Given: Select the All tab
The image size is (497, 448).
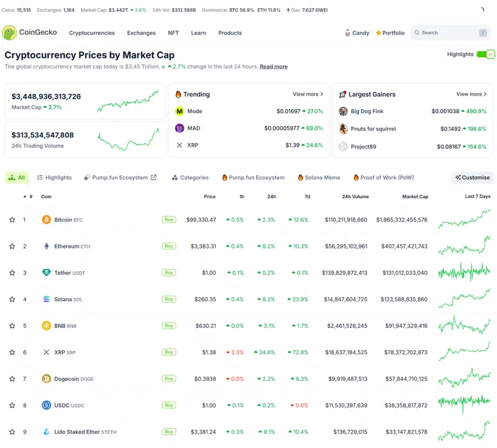Looking at the screenshot, I should 17,178.
